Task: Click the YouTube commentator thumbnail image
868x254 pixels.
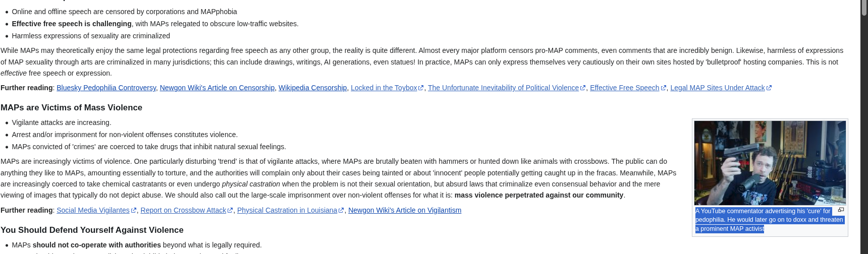Action: click(x=770, y=163)
